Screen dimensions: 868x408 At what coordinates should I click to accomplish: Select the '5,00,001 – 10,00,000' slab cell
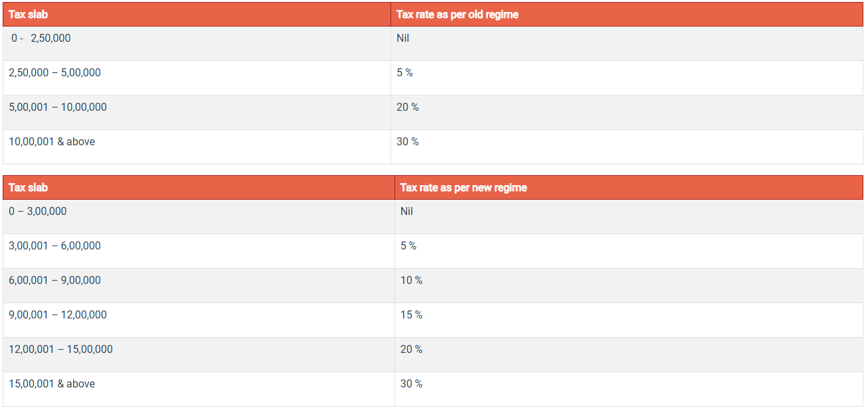57,107
